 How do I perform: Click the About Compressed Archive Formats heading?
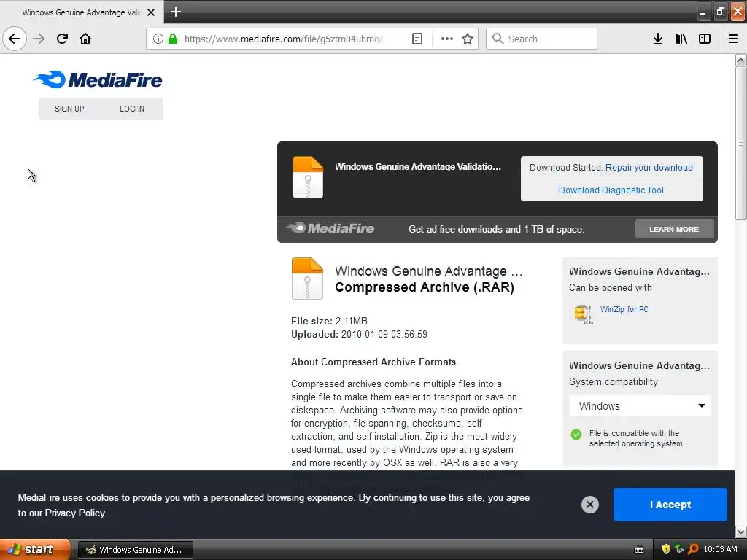(373, 362)
